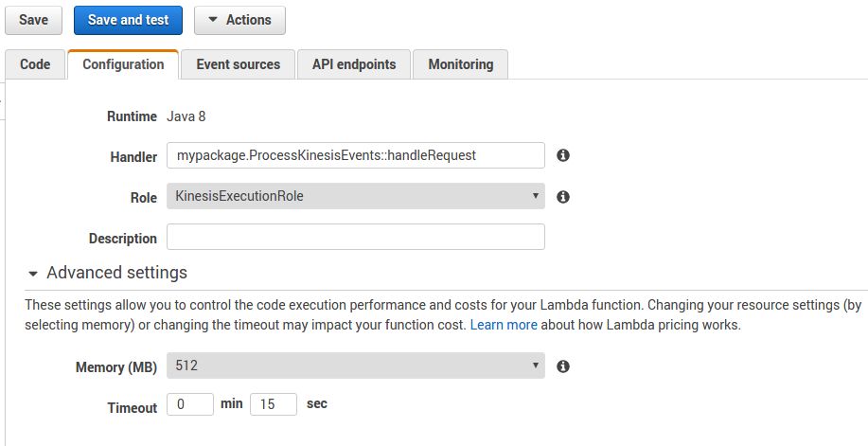The image size is (868, 446).
Task: Click the info icon beside Handler field
Action: pos(563,155)
